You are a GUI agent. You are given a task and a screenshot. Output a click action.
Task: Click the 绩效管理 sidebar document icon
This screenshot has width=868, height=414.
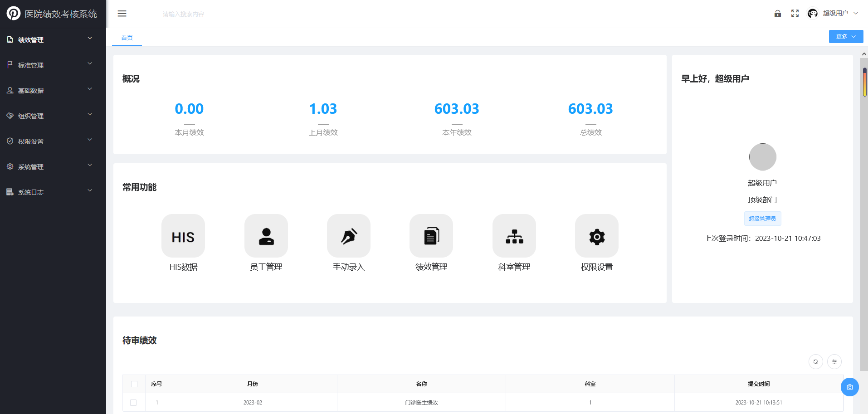(10, 39)
